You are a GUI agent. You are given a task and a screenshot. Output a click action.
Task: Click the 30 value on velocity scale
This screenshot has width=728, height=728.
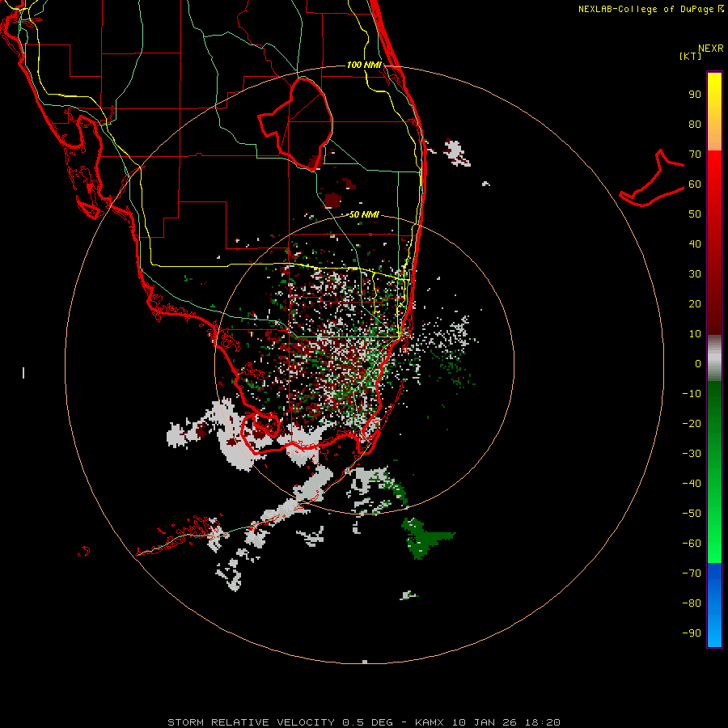tap(695, 274)
